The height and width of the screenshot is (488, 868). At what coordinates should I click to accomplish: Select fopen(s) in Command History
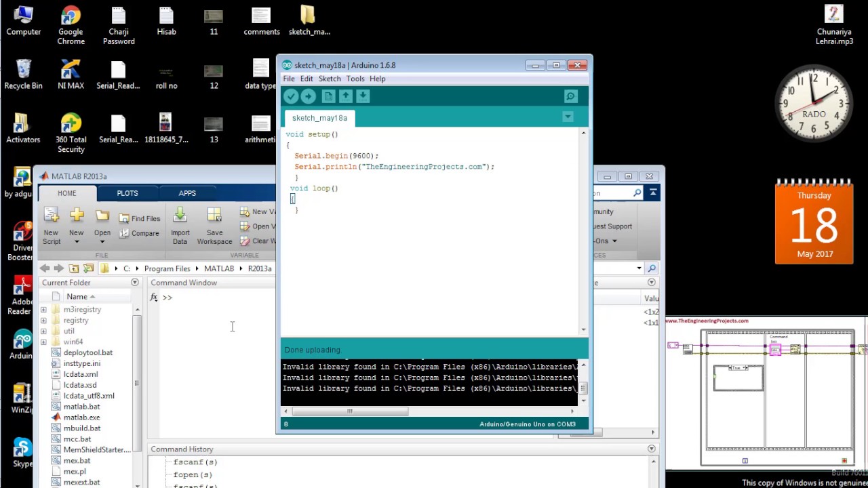(193, 474)
